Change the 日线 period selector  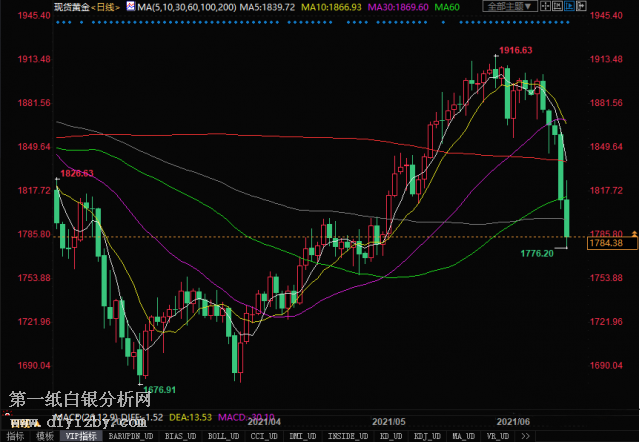point(100,7)
